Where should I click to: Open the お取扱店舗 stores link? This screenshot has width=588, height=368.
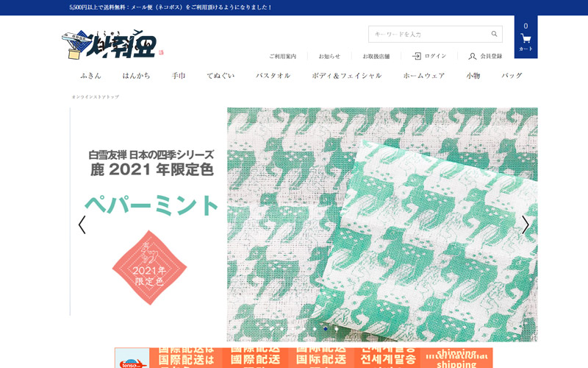[376, 57]
